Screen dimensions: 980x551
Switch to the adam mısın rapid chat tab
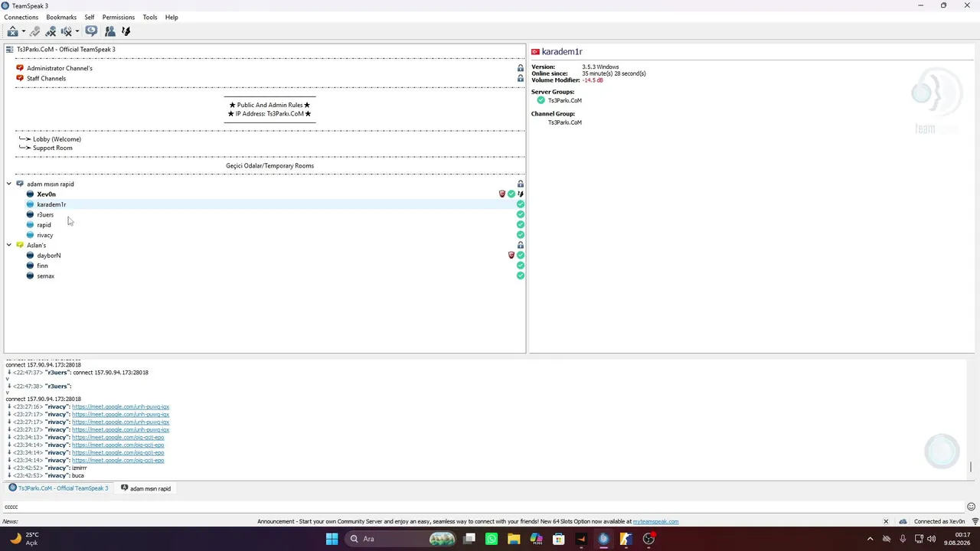[145, 488]
